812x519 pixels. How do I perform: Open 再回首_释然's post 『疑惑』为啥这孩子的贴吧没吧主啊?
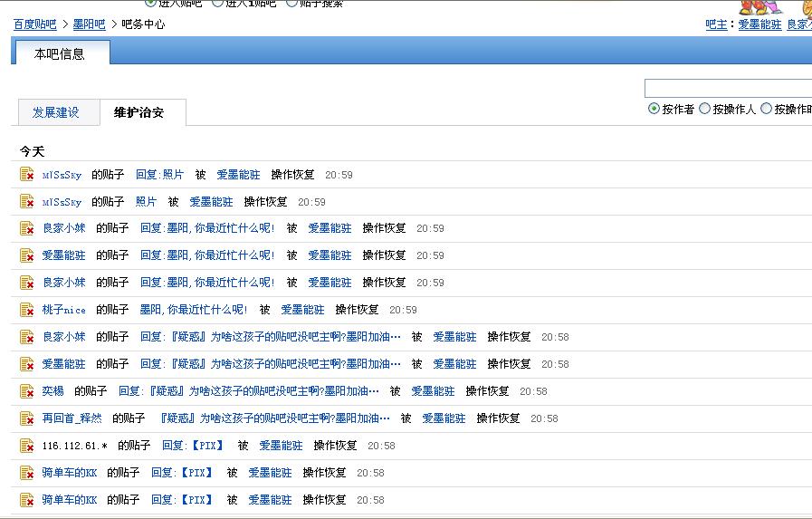(x=275, y=418)
